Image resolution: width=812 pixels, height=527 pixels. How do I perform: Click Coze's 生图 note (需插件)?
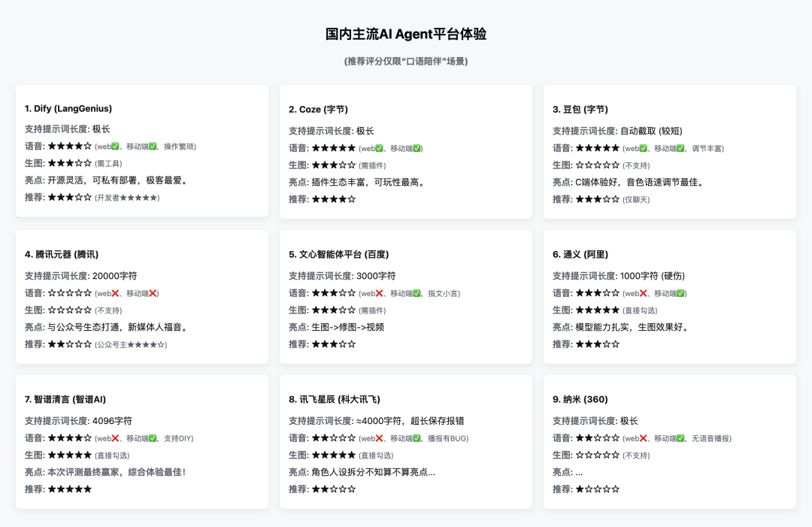372,165
